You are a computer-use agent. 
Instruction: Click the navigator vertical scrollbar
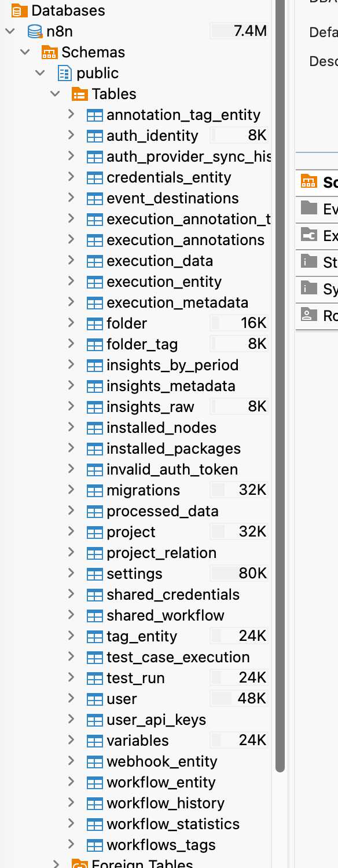280,385
